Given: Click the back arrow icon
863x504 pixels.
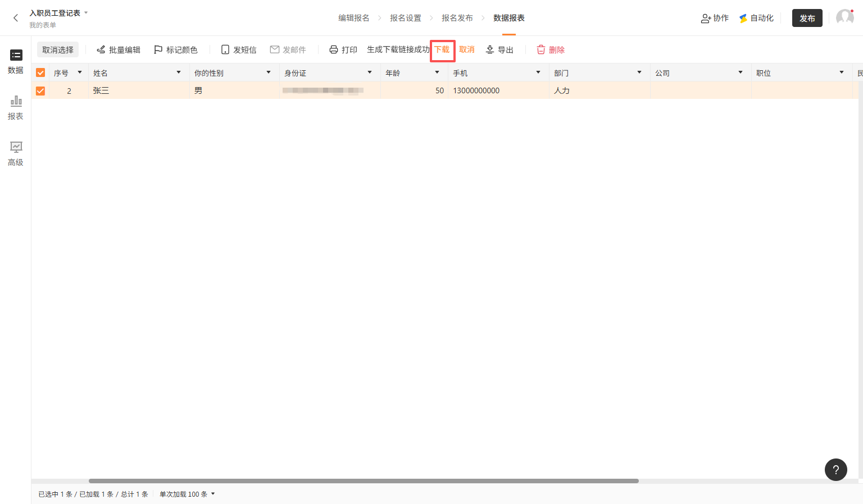Looking at the screenshot, I should [16, 18].
